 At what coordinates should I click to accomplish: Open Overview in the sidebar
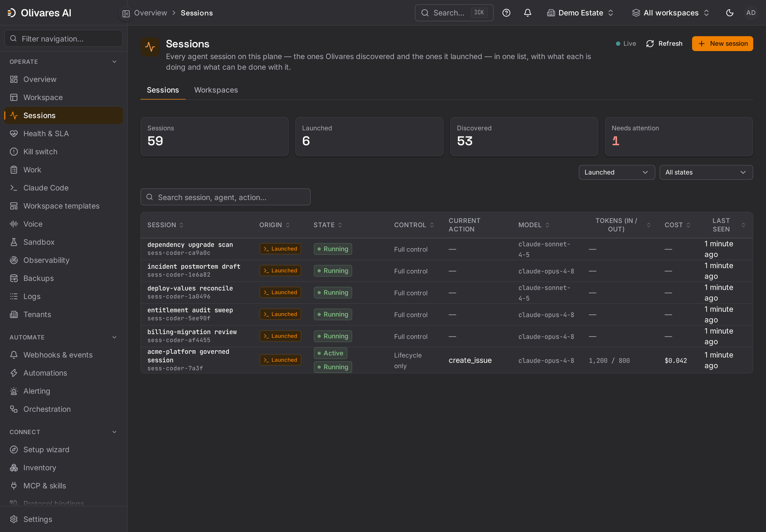coord(63,79)
